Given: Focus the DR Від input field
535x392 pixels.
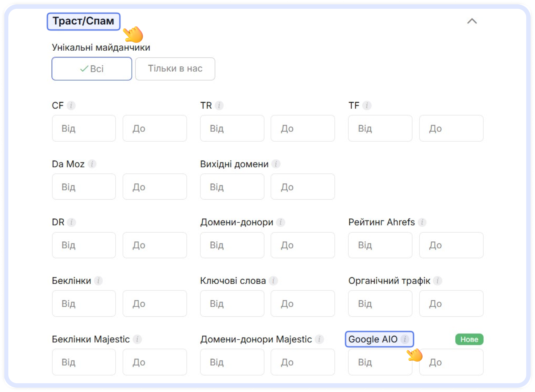Looking at the screenshot, I should (84, 245).
